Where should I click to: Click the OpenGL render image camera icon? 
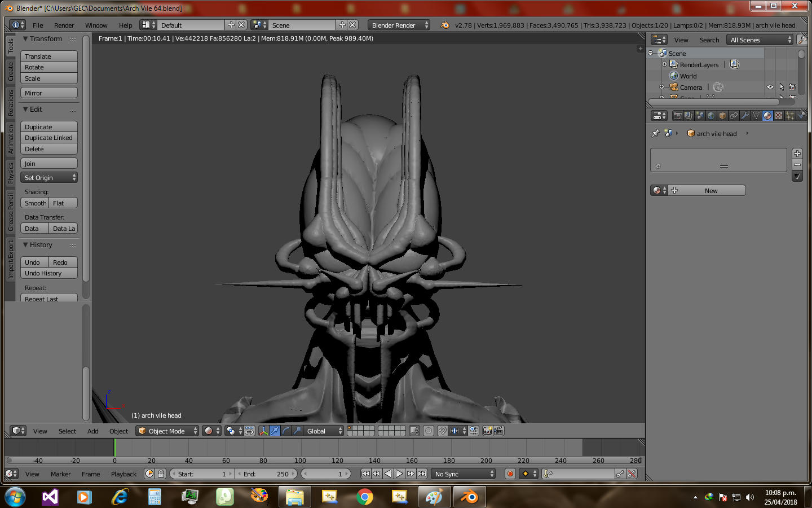point(487,431)
